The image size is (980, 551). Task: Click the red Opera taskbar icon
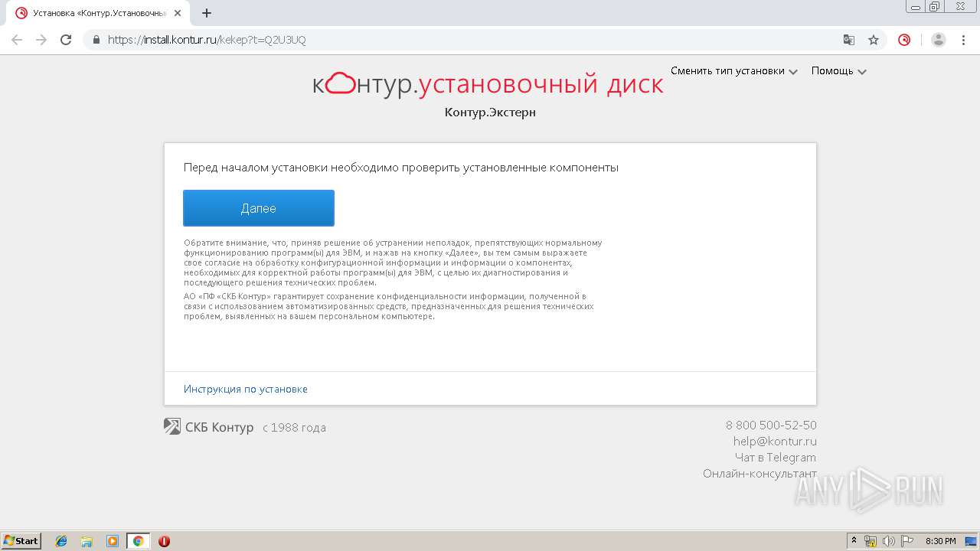164,541
